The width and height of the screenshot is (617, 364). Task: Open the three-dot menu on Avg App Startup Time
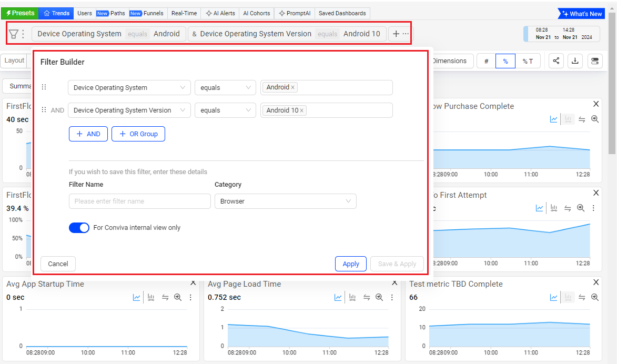190,297
